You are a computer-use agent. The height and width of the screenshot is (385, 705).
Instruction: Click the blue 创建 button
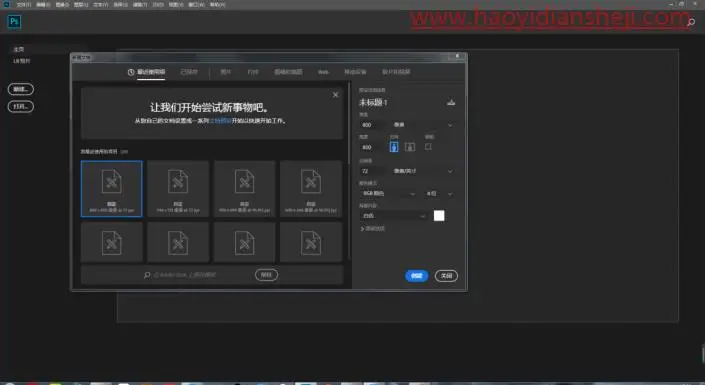click(416, 276)
